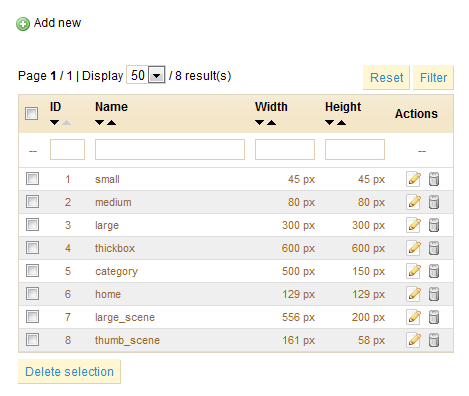469x396 pixels.
Task: Click the Delete selection button
Action: tap(69, 371)
